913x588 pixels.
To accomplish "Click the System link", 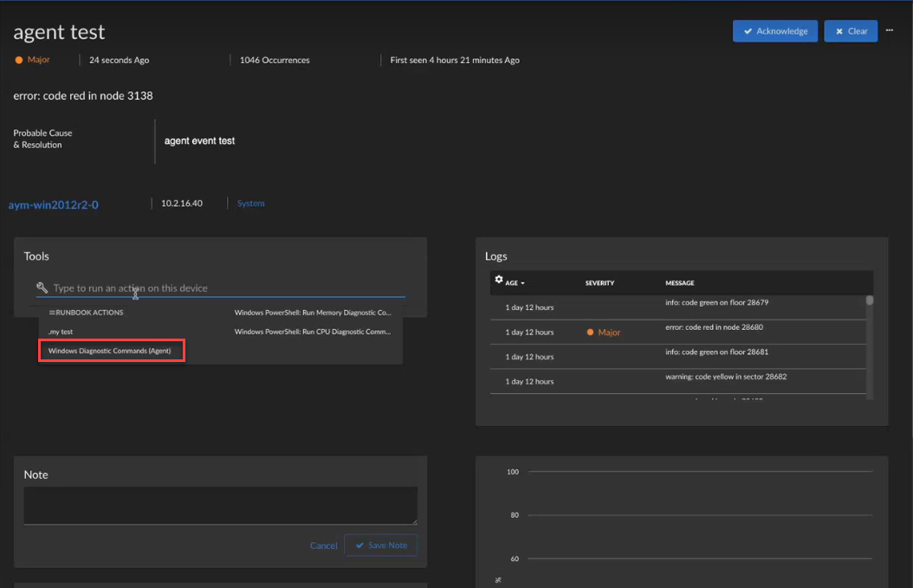I will (x=251, y=204).
